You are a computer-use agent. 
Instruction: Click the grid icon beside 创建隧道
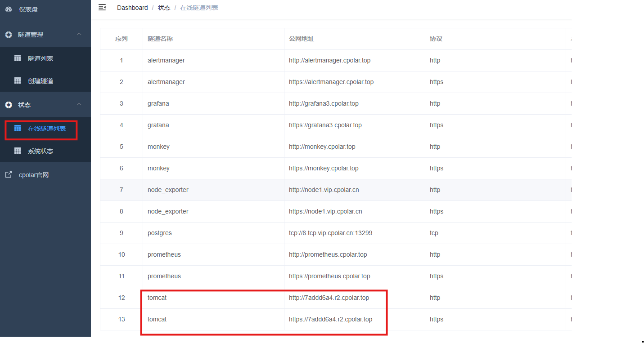pyautogui.click(x=18, y=80)
